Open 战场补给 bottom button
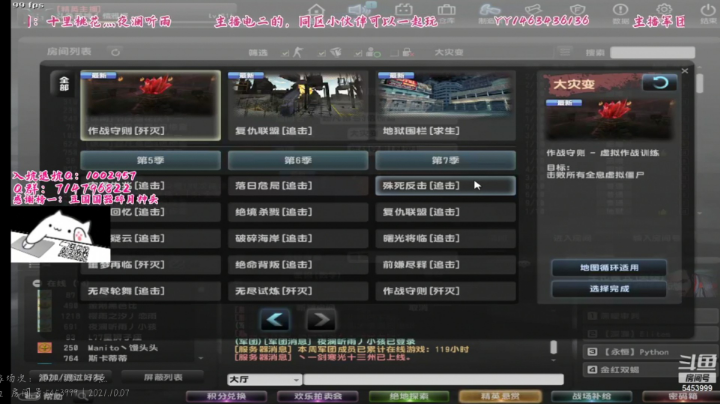Screen dimensions: 720x404 (591, 396)
